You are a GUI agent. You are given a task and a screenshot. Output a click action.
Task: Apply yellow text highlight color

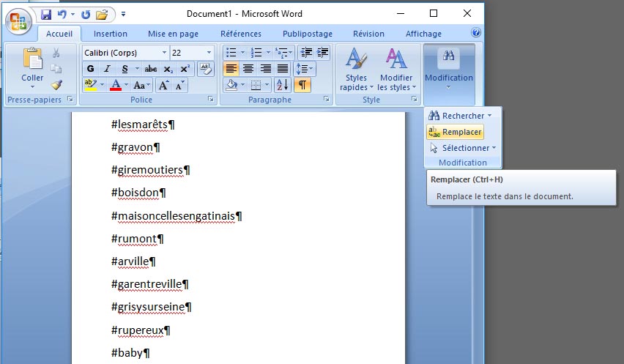coord(90,85)
